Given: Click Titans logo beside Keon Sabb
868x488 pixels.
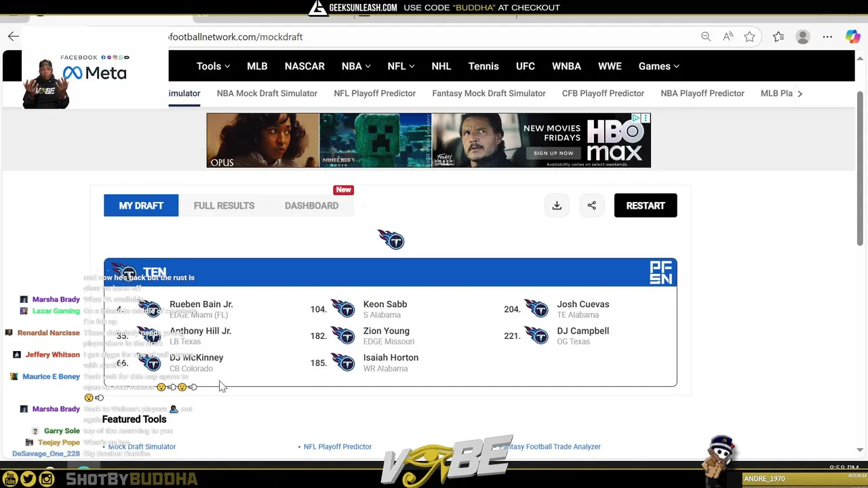Looking at the screenshot, I should (x=343, y=309).
